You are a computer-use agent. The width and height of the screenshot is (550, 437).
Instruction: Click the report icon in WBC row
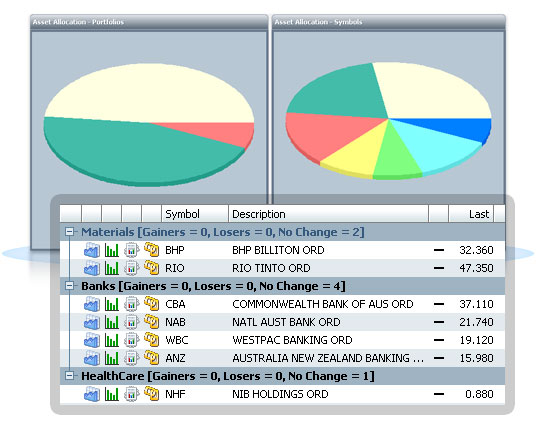[x=132, y=341]
